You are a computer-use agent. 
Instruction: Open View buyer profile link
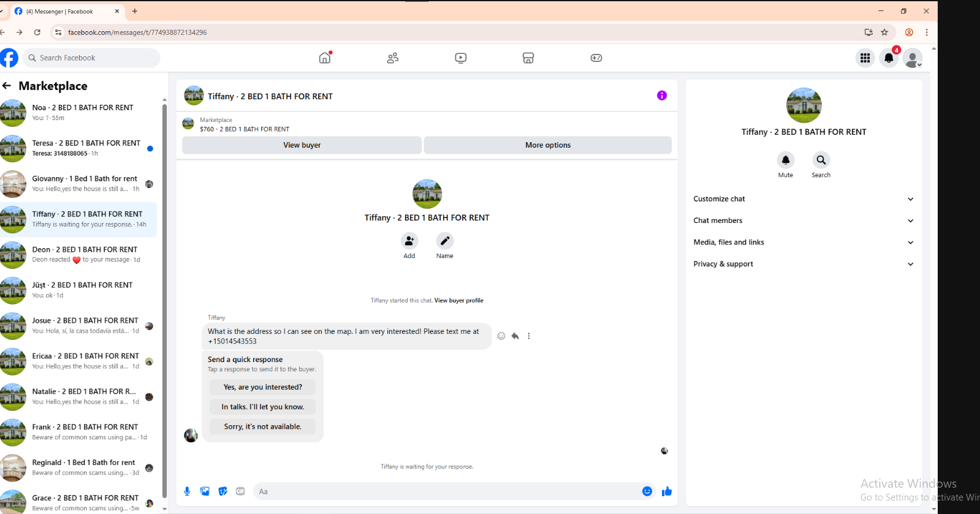coord(459,301)
